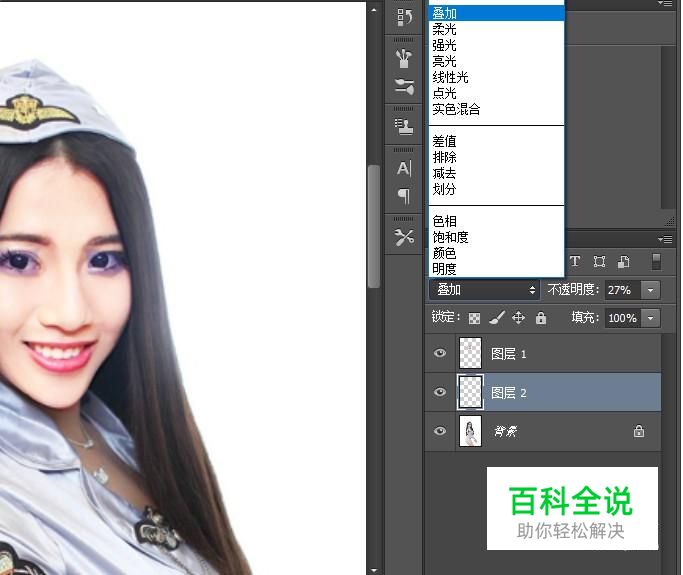This screenshot has width=683, height=575.
Task: Hide the 图层 1 layer
Action: point(440,353)
